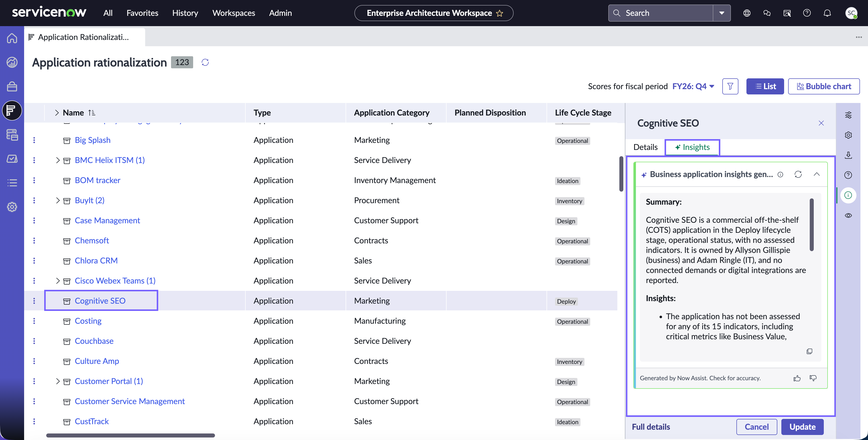Expand the Customer Portal row
The image size is (868, 440).
point(58,381)
